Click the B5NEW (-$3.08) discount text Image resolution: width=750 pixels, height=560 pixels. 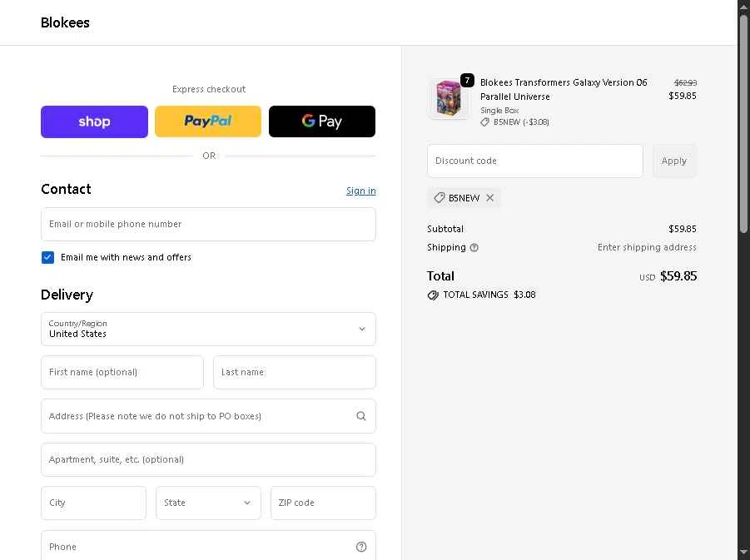tap(521, 122)
